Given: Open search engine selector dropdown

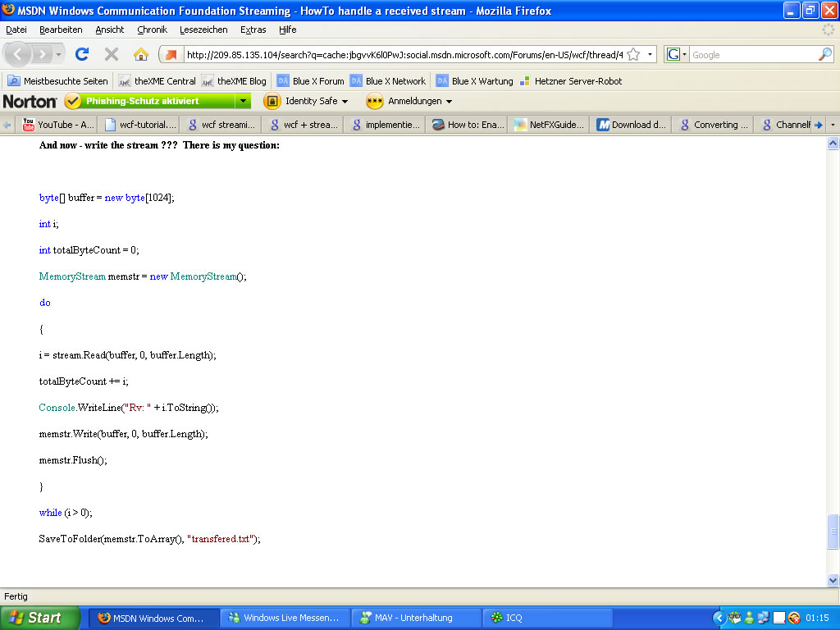Looking at the screenshot, I should click(x=678, y=55).
